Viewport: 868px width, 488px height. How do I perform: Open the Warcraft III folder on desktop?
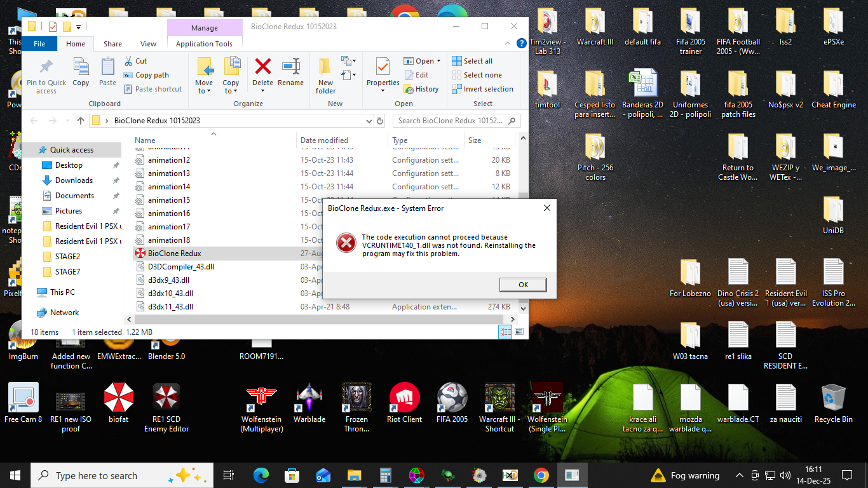tap(595, 27)
